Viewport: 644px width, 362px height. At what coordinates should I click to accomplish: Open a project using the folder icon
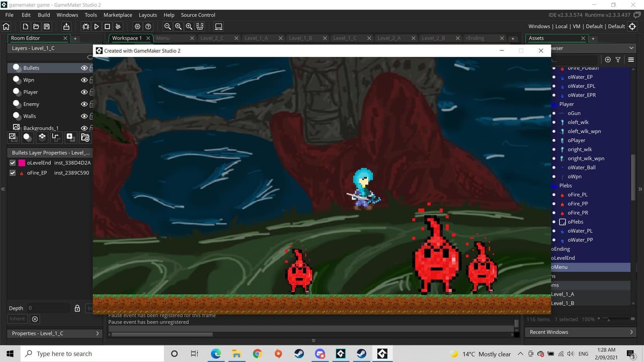click(36, 27)
